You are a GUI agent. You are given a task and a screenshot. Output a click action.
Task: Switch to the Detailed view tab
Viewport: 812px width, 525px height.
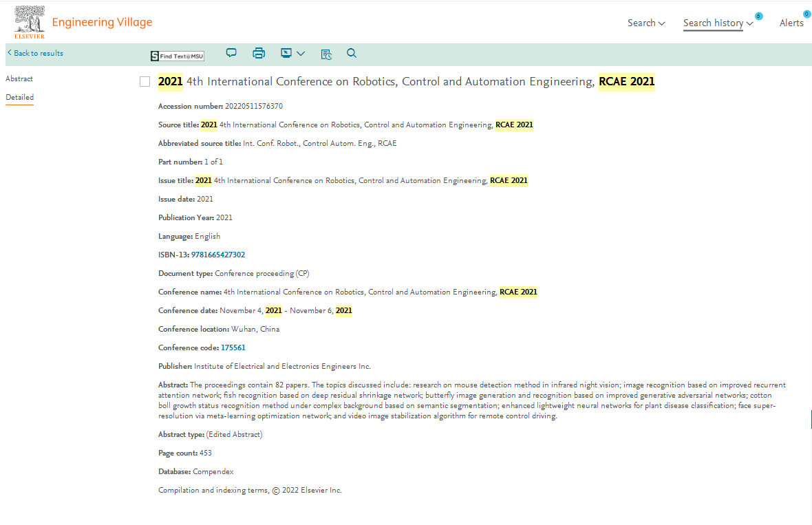[x=20, y=97]
